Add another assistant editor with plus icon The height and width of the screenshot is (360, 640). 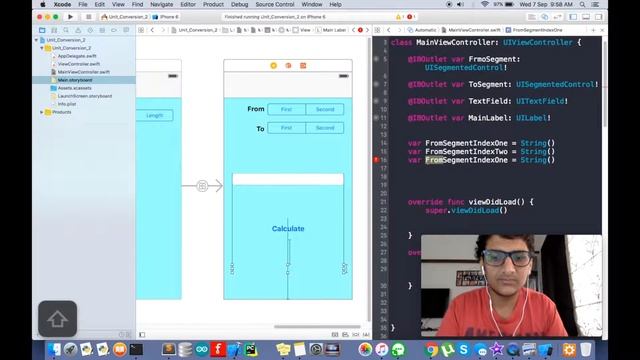pyautogui.click(x=593, y=30)
